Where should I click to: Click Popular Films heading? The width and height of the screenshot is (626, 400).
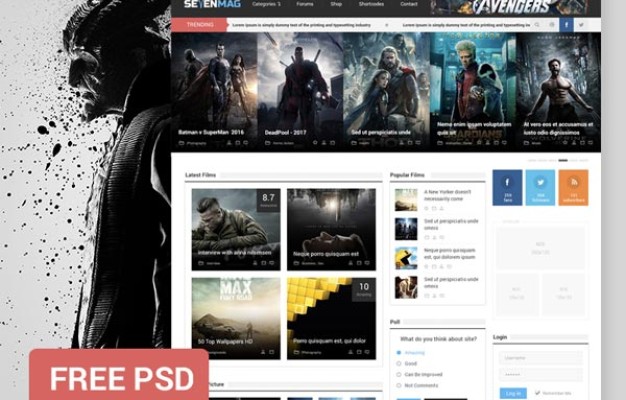point(407,175)
